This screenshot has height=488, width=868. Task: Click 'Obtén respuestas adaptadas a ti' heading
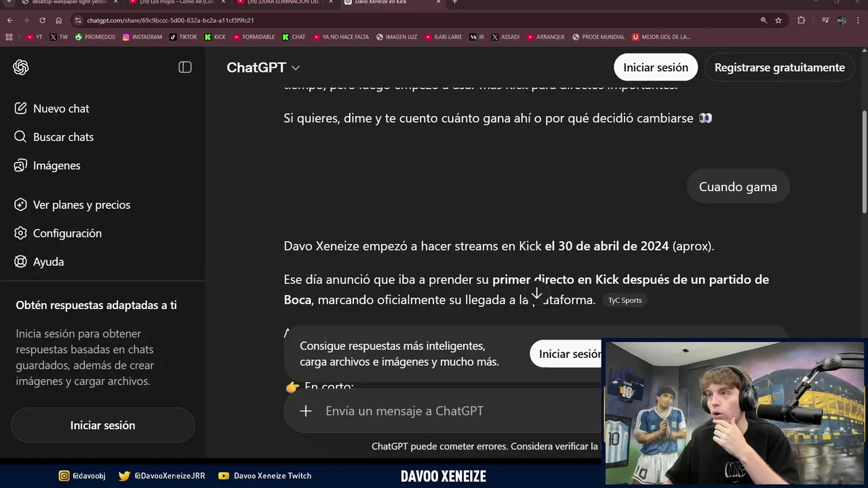tap(96, 305)
